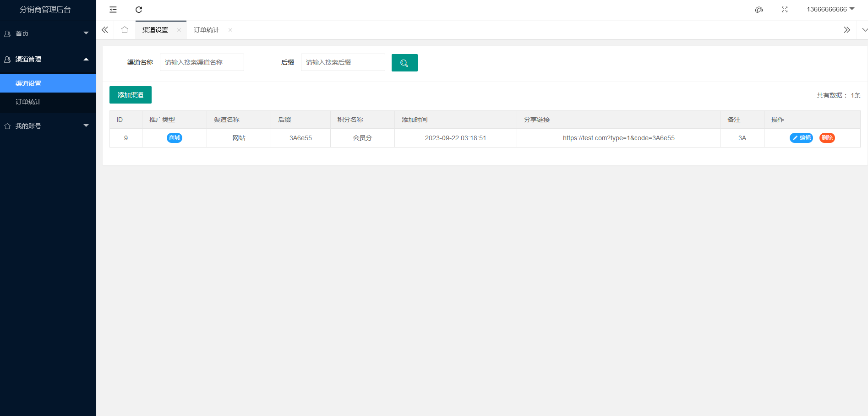Open the 13666666666 account dropdown

830,9
